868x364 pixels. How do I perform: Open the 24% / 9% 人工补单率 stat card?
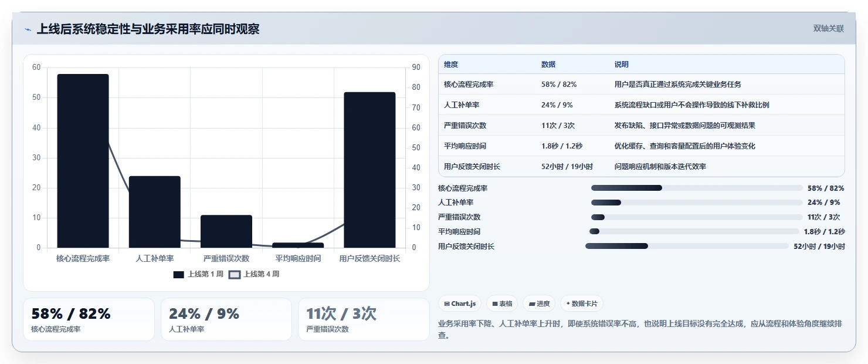pos(226,319)
